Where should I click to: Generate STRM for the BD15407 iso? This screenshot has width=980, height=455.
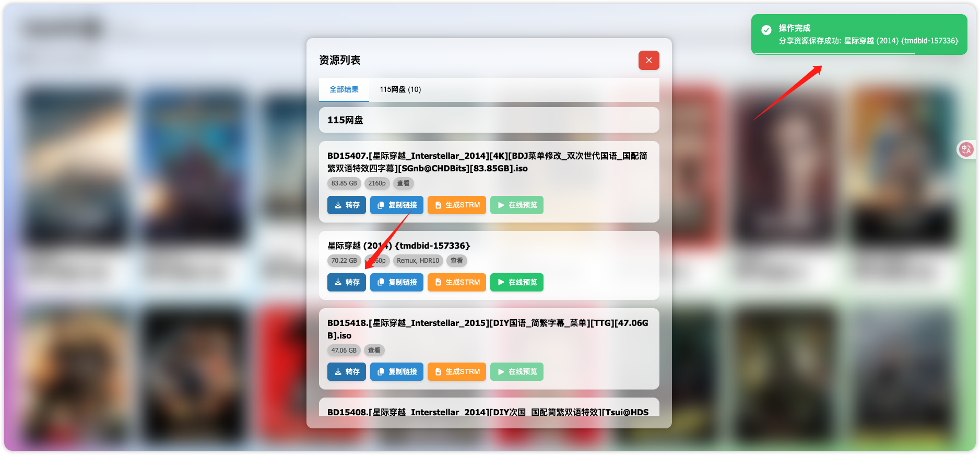457,205
